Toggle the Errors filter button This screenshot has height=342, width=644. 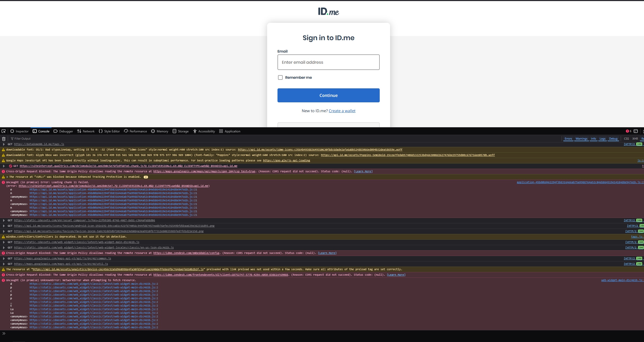coord(568,139)
